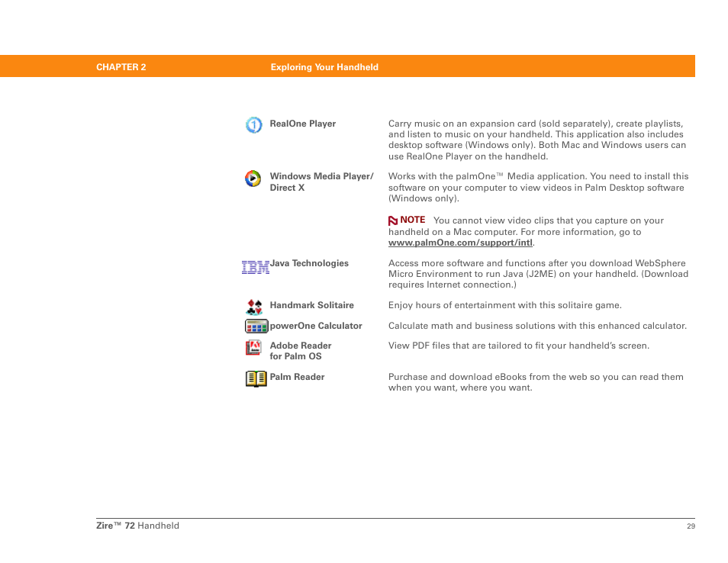Click the RealOne Player icon
The image size is (728, 563).
tap(253, 125)
